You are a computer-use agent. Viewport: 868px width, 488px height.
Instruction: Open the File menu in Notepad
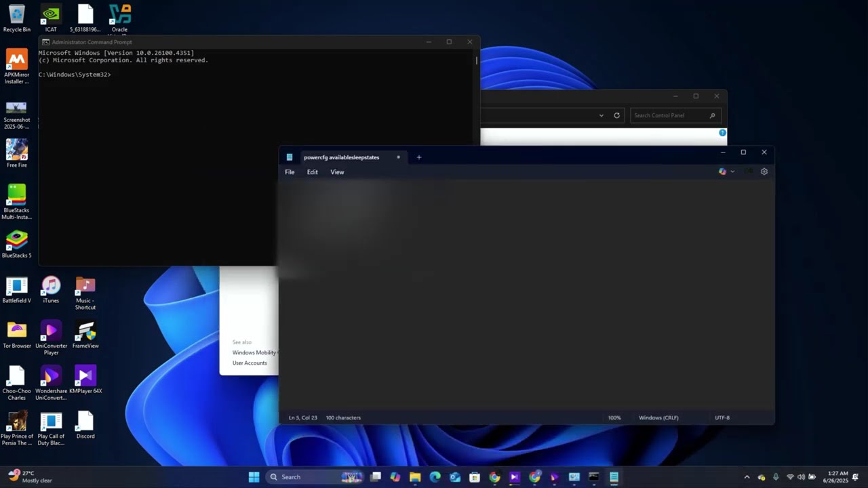tap(290, 172)
